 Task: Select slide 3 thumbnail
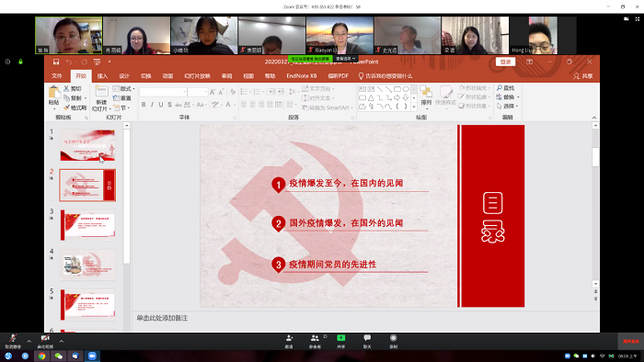(87, 225)
